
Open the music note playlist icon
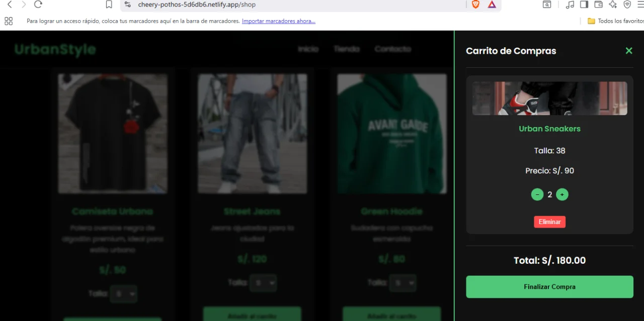pos(570,5)
